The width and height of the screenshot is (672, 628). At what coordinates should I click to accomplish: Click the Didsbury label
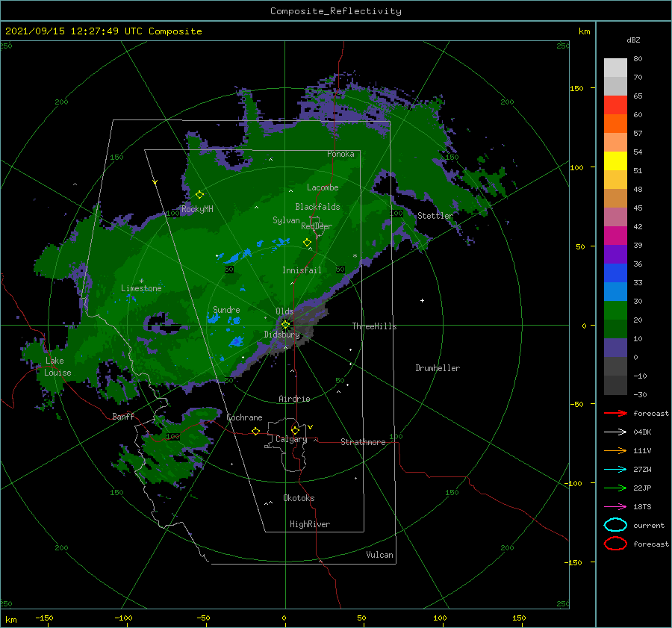[282, 335]
